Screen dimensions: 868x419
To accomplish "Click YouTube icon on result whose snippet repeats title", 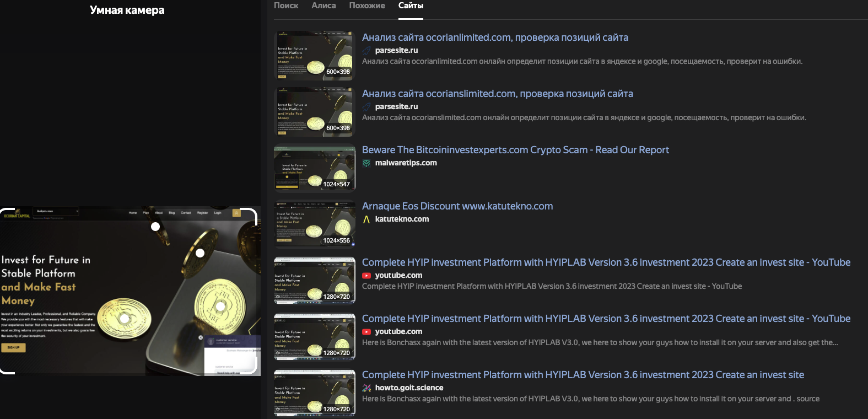I will 366,276.
